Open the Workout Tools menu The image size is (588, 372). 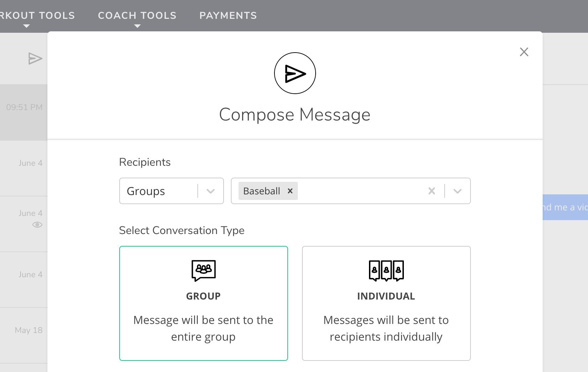[x=37, y=16]
